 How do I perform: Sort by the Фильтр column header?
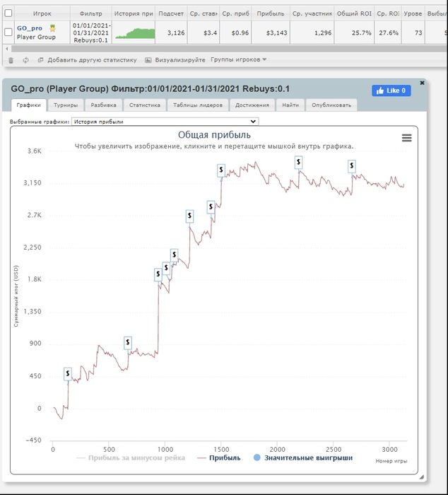click(91, 13)
